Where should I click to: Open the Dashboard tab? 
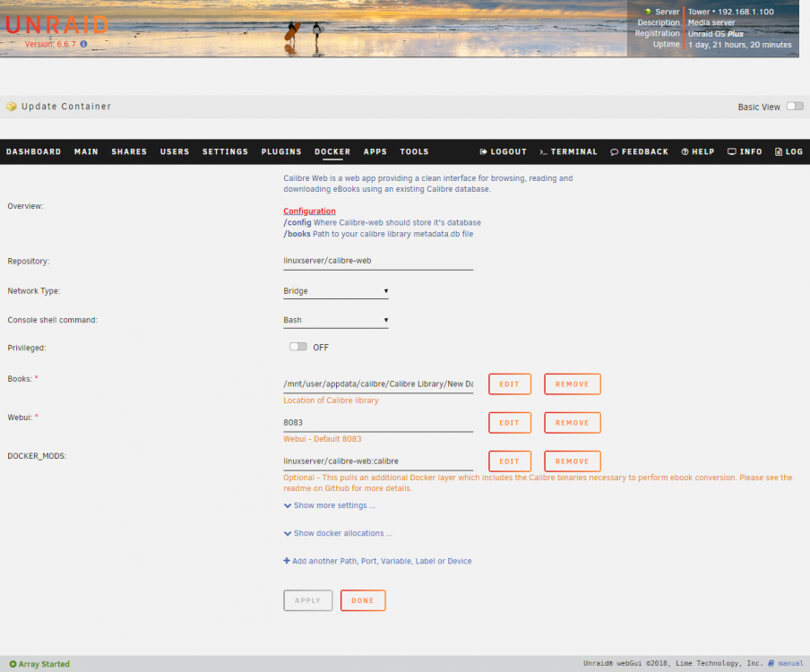pyautogui.click(x=33, y=151)
